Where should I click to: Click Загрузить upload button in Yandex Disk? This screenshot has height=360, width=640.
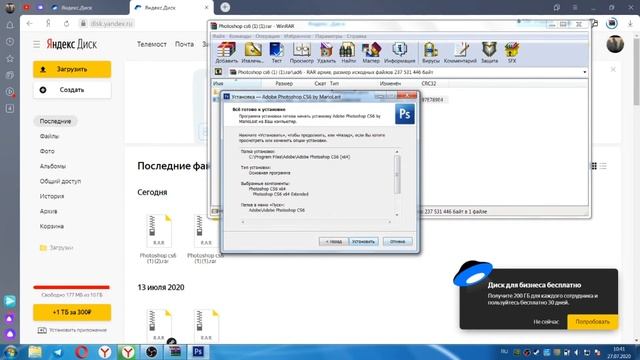[72, 69]
